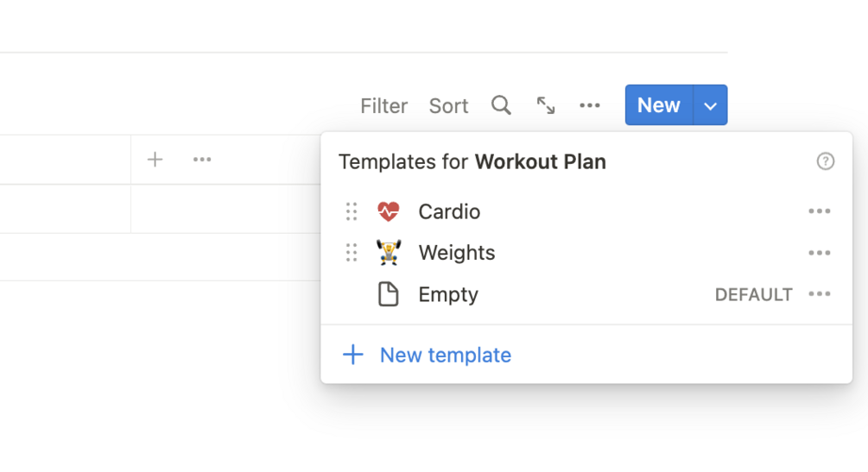Screen dimensions: 868x472
Task: Click the Weights weightlifter icon
Action: 389,253
